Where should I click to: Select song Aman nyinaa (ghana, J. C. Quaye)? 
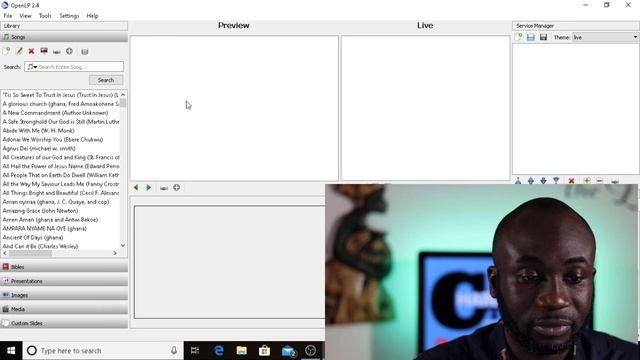56,202
